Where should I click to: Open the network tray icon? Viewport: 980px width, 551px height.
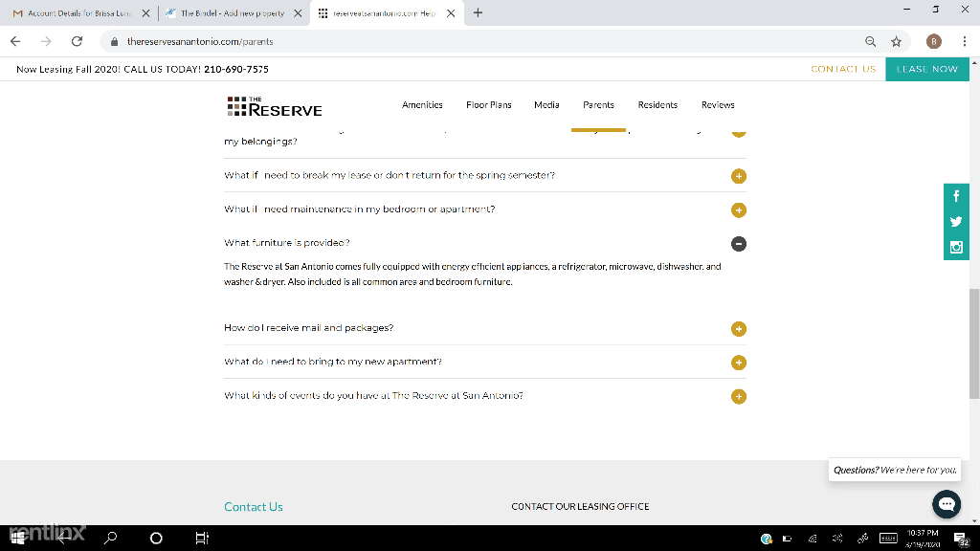[x=813, y=538]
